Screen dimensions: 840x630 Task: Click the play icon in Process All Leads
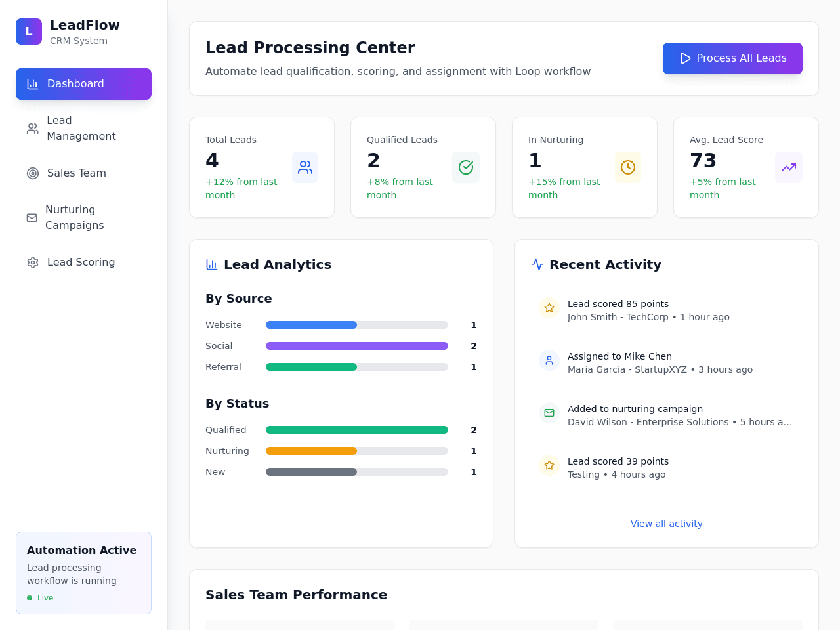(685, 58)
